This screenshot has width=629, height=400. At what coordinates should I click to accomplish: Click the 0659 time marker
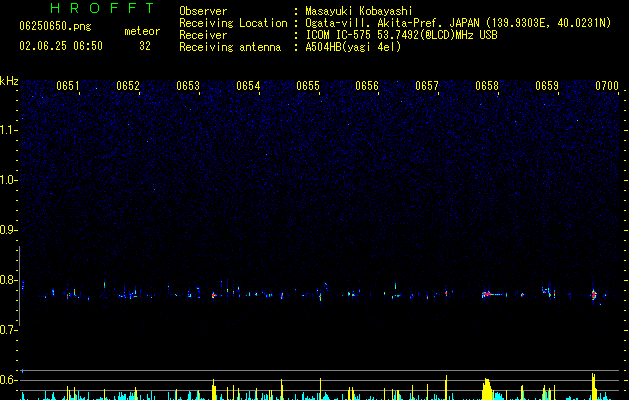coord(547,86)
